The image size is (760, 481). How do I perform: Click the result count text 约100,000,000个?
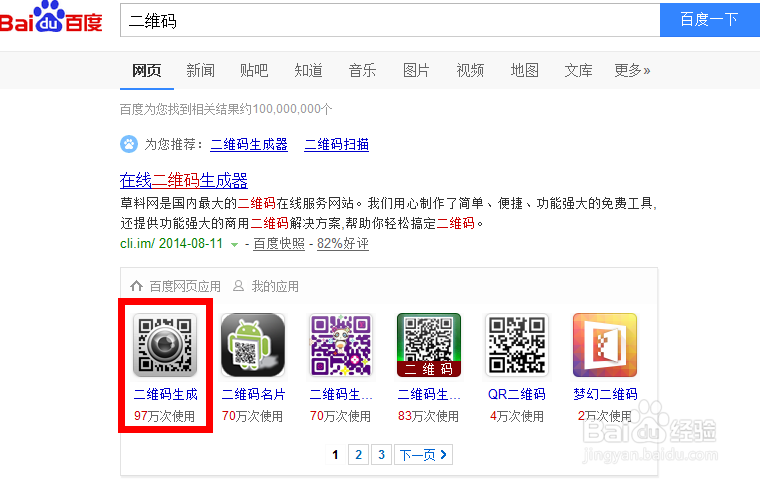coord(285,109)
